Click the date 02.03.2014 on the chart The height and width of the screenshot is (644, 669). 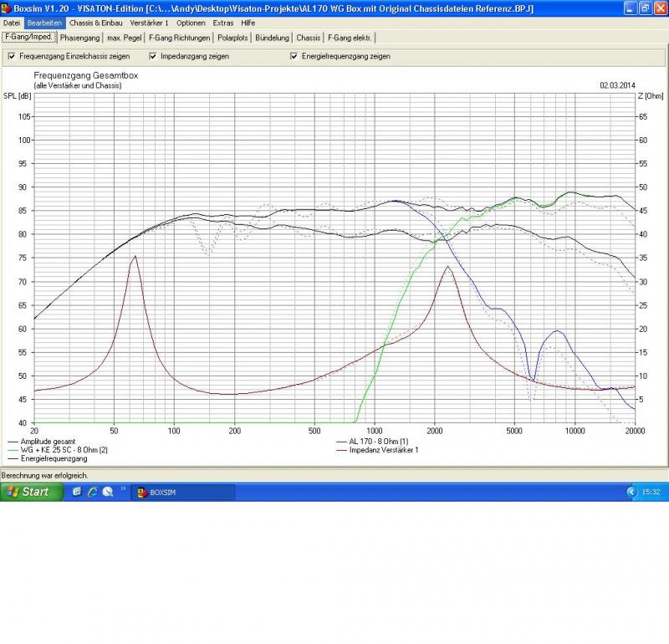tap(617, 85)
